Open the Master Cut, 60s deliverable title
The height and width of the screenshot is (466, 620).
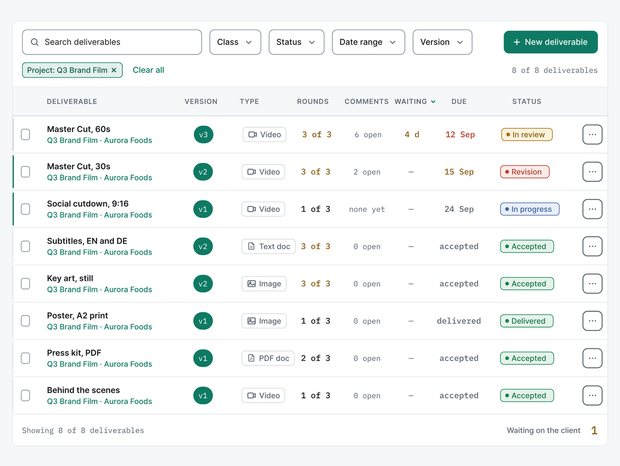79,129
